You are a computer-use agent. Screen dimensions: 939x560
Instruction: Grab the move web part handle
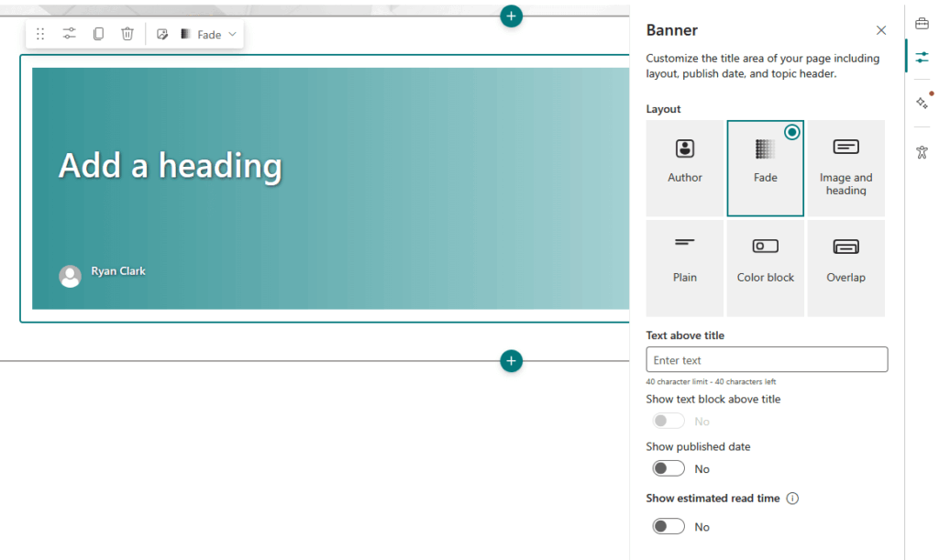40,34
